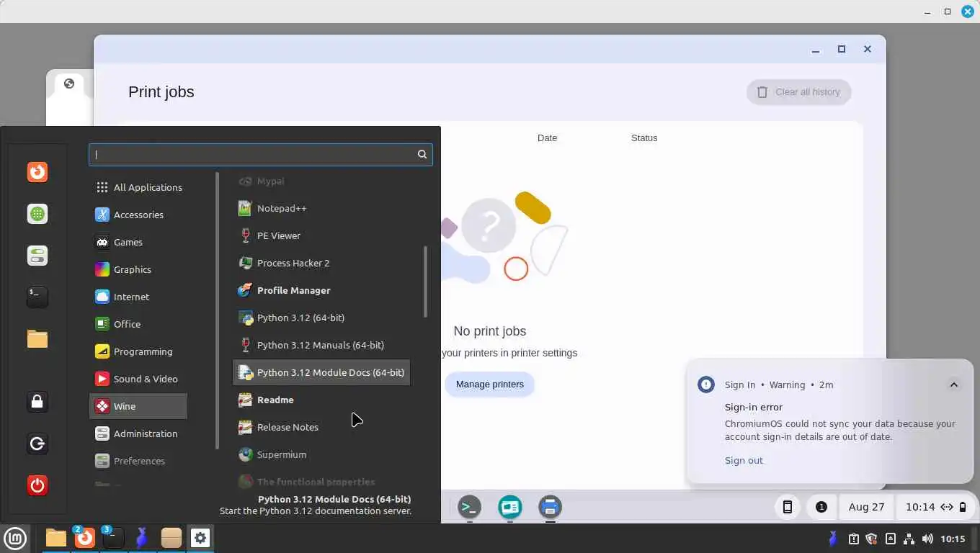Click Clear all history button
The image size is (980, 553).
pyautogui.click(x=798, y=91)
